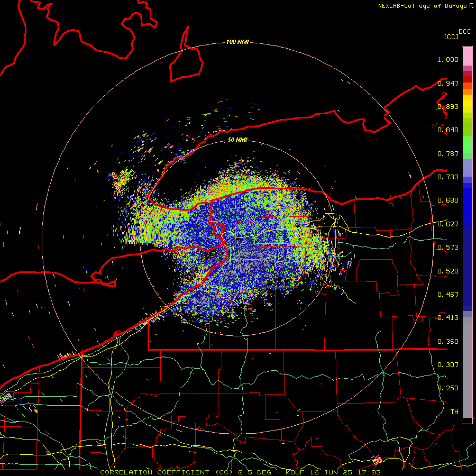The image size is (476, 476).
Task: Click the 0.253 scale value
Action: coord(448,388)
